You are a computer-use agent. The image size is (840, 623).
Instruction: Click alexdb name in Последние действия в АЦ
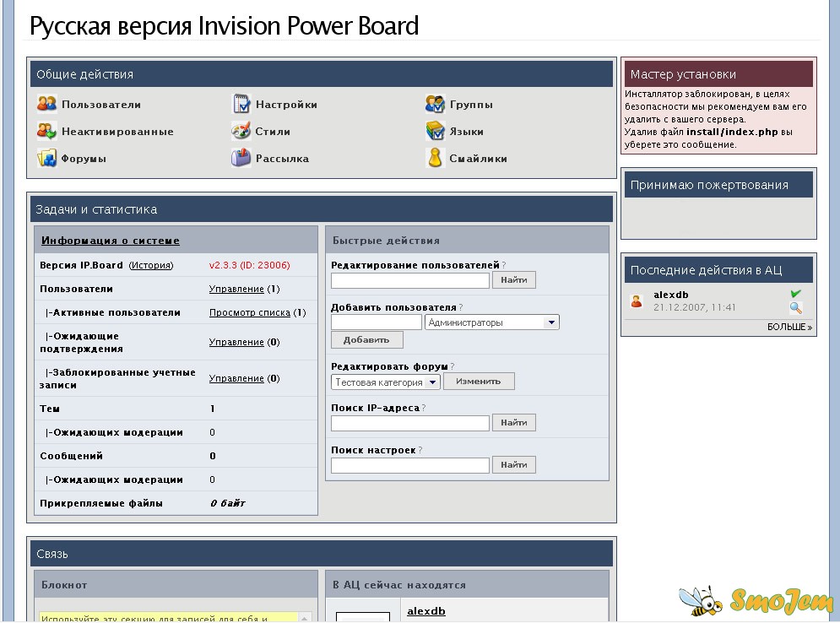670,295
